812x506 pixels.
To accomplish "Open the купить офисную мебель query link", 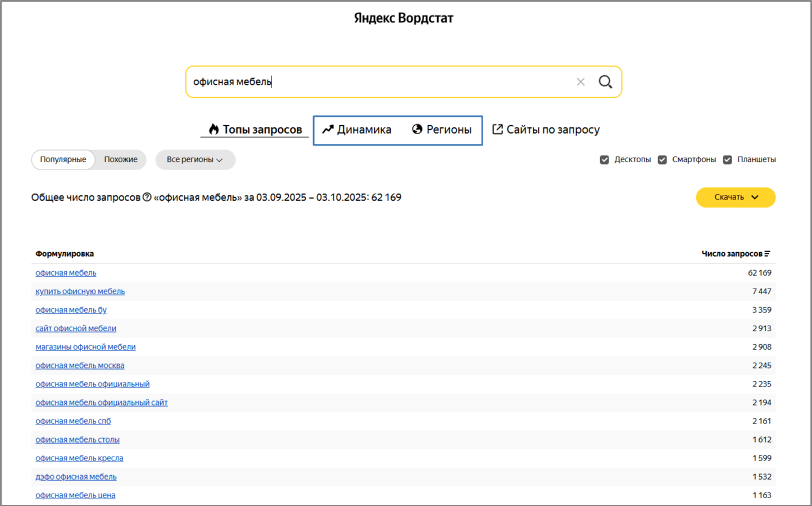I will tap(80, 291).
